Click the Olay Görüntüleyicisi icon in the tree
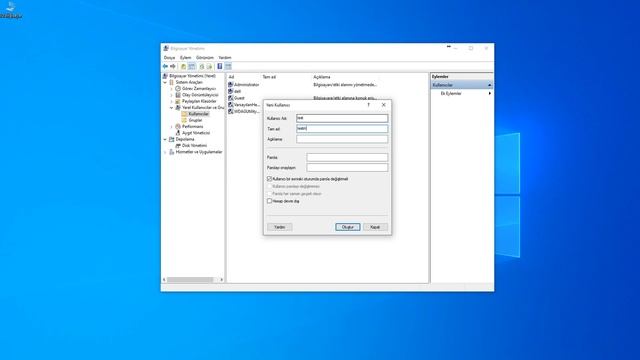The width and height of the screenshot is (640, 360). 178,95
